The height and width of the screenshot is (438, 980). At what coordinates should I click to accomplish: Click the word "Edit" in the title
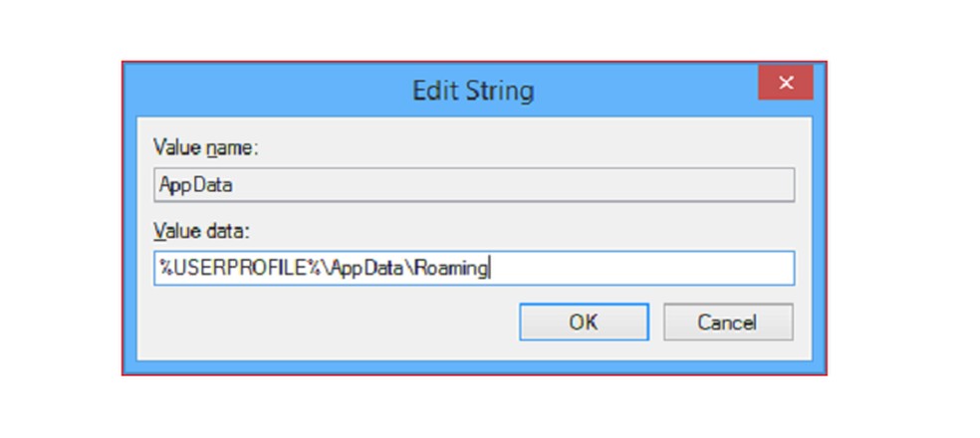click(435, 91)
